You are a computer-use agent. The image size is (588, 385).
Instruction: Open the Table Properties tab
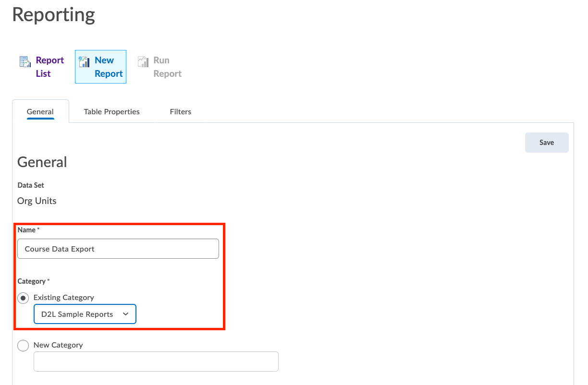tap(111, 111)
